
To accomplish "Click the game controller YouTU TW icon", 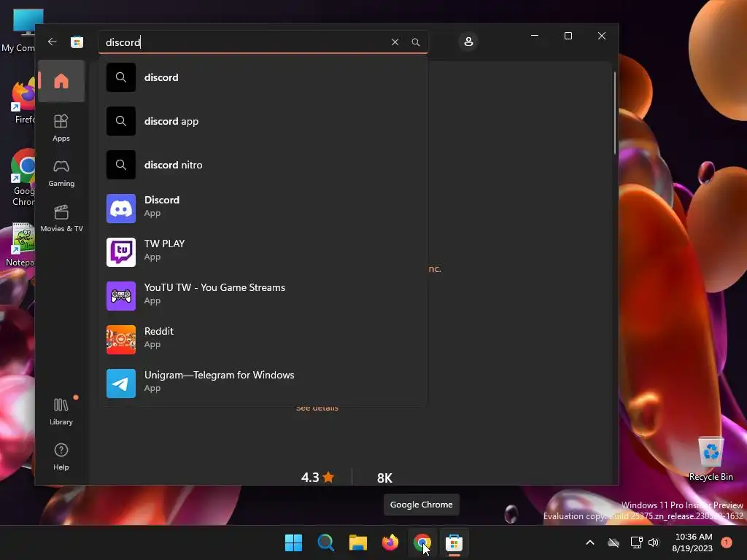I will 121,296.
